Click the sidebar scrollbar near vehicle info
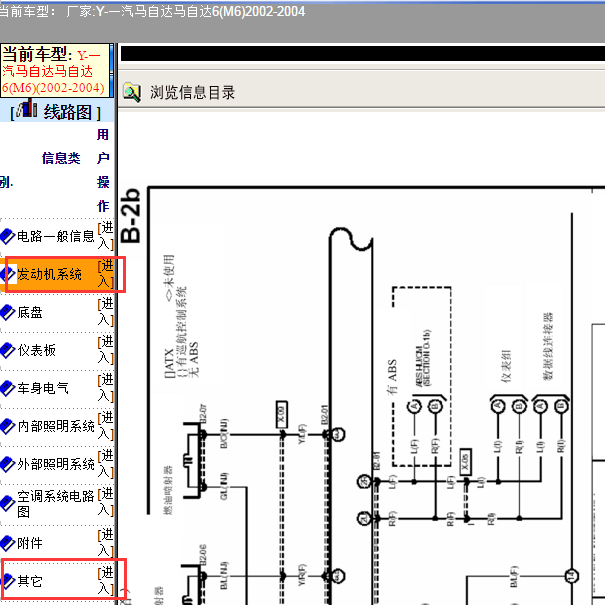 point(112,70)
